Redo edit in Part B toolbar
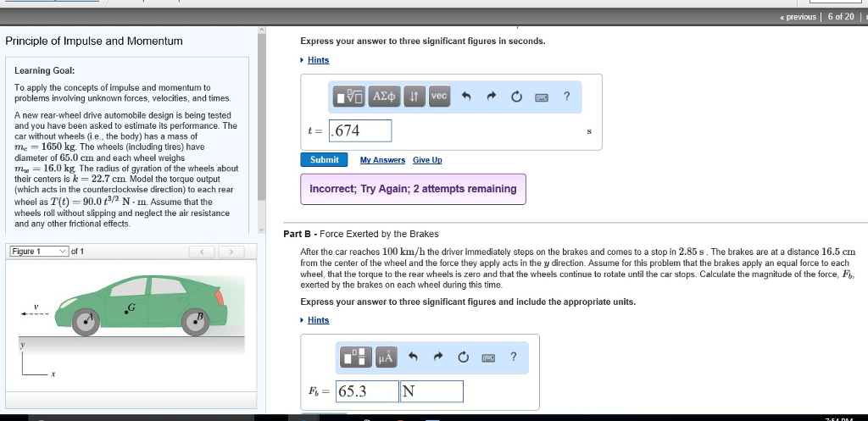868x421 pixels. click(x=437, y=357)
